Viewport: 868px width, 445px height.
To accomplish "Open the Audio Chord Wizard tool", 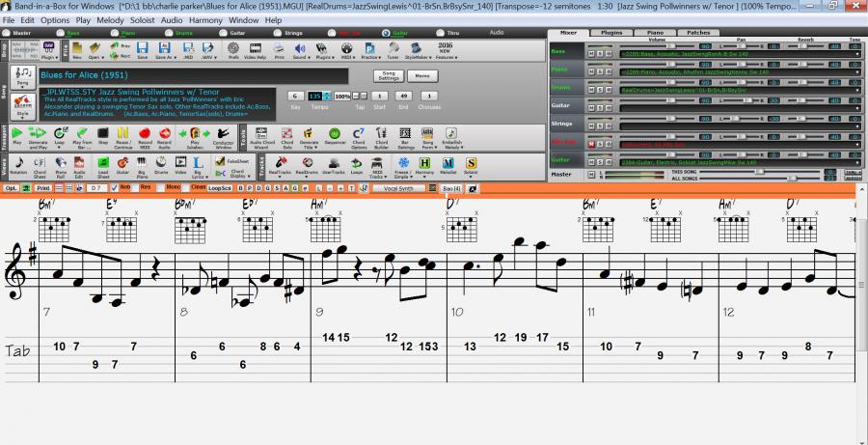I will point(262,136).
